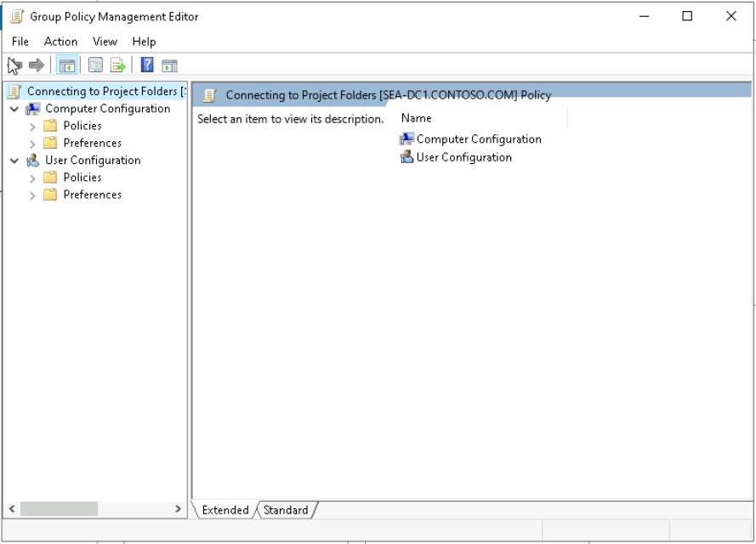Open the File menu

point(20,42)
